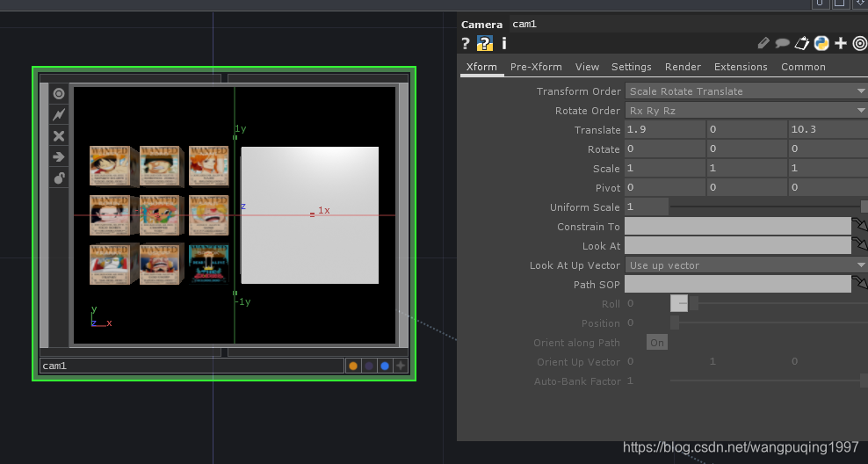Screen dimensions: 868x464
Task: Click the white box in cam1 viewer
Action: click(x=310, y=215)
